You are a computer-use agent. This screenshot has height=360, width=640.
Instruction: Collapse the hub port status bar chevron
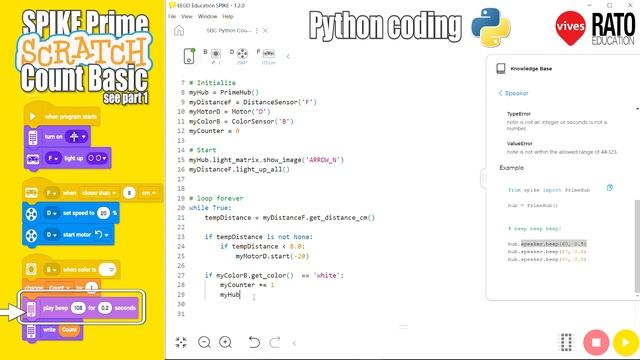tap(288, 56)
